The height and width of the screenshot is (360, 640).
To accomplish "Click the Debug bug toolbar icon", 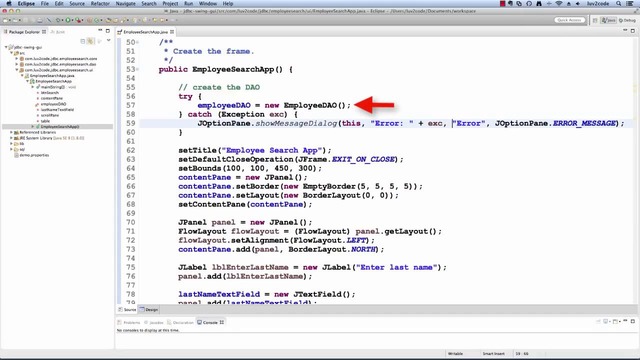I will point(58,20).
